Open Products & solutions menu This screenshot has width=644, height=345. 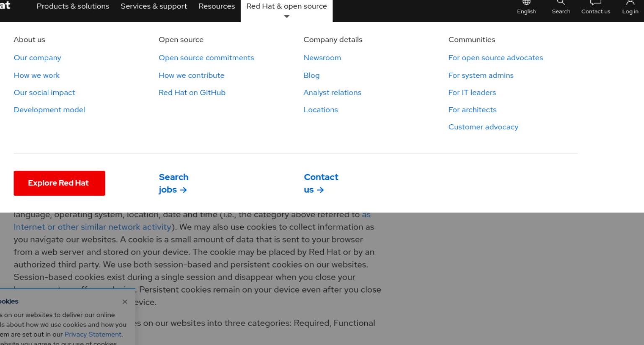73,6
